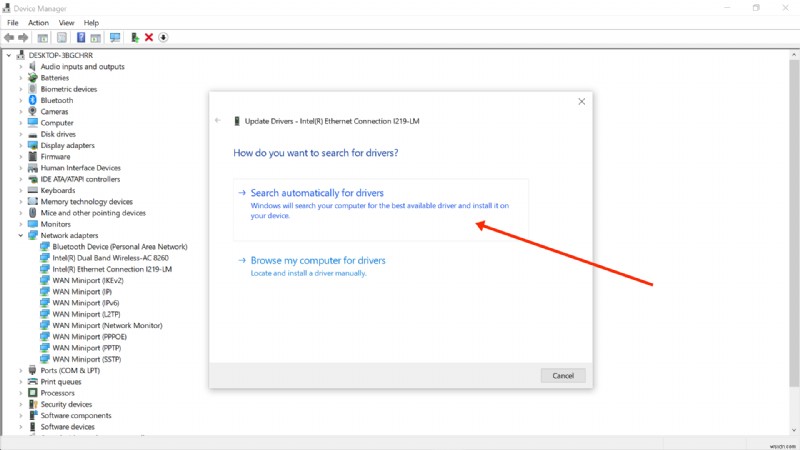Image resolution: width=800 pixels, height=450 pixels.
Task: Click the Processors category icon
Action: pos(33,393)
